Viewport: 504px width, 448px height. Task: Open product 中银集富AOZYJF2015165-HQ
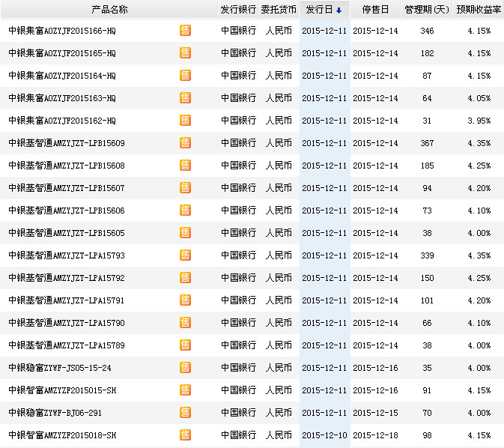(x=62, y=53)
